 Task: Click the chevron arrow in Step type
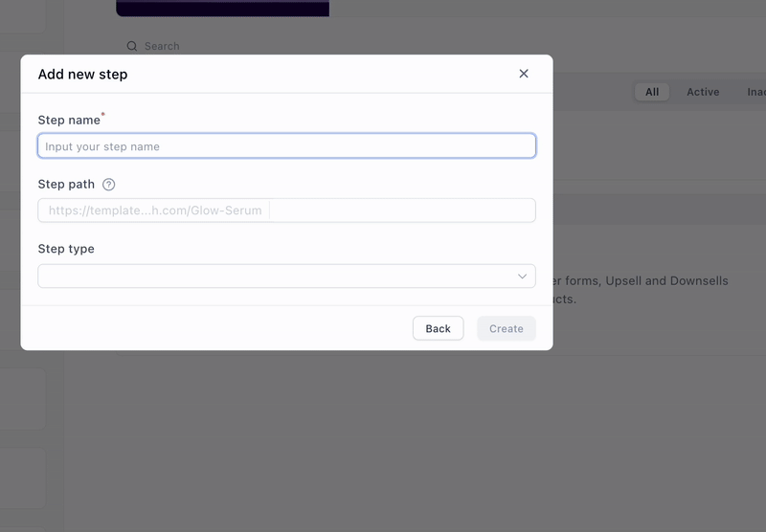point(522,277)
